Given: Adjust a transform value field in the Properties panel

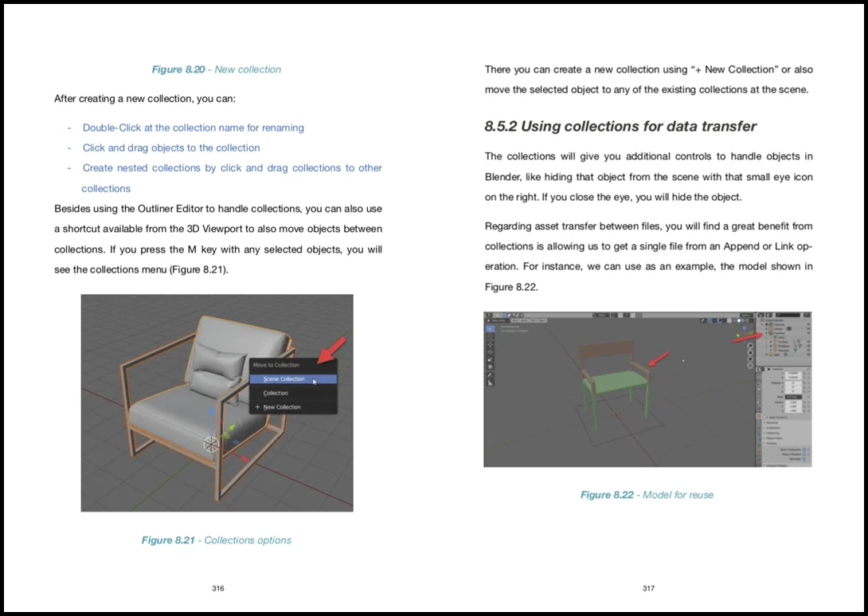Looking at the screenshot, I should click(795, 373).
